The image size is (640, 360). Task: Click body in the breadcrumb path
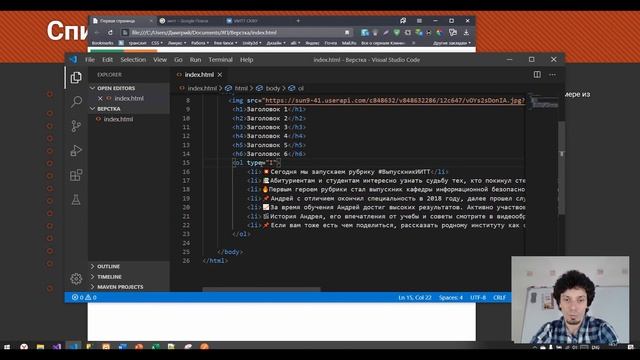pyautogui.click(x=273, y=88)
